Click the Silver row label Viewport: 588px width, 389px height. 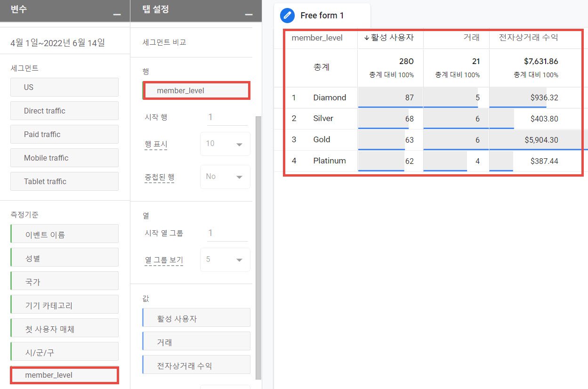click(323, 118)
